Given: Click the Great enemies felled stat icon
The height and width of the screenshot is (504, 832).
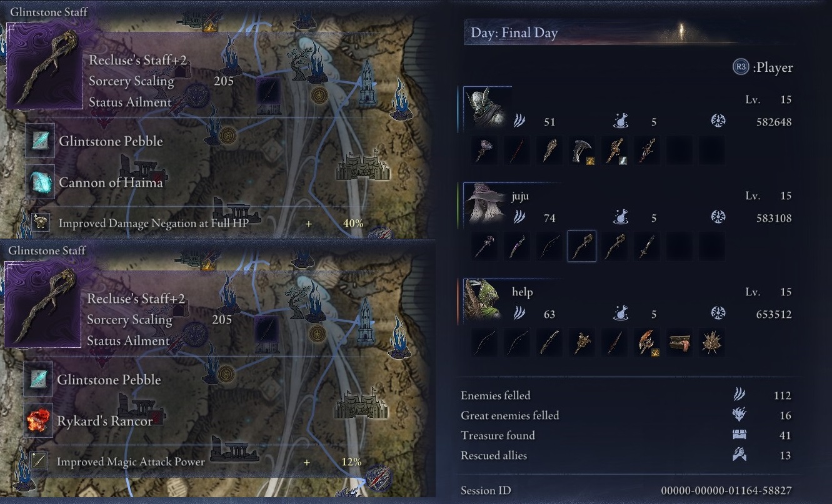Looking at the screenshot, I should (x=739, y=415).
